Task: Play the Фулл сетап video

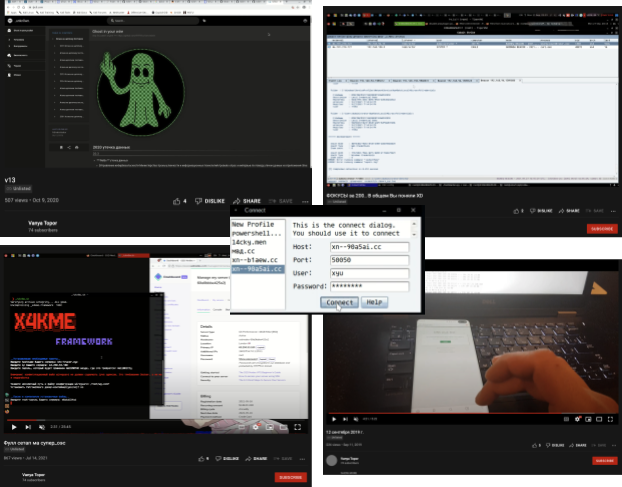Action: [x=14, y=427]
